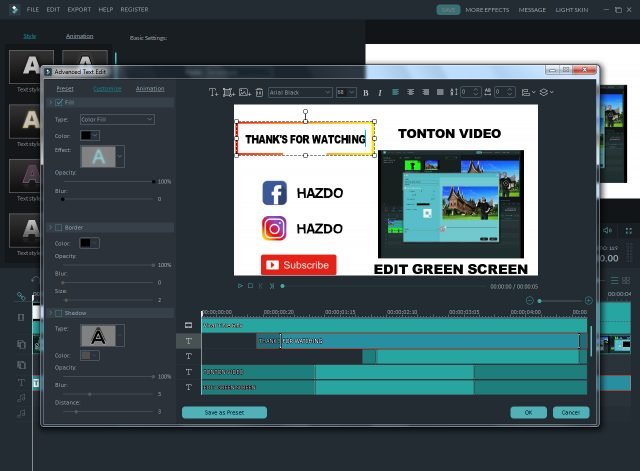Enable the Border checkbox

tap(59, 227)
